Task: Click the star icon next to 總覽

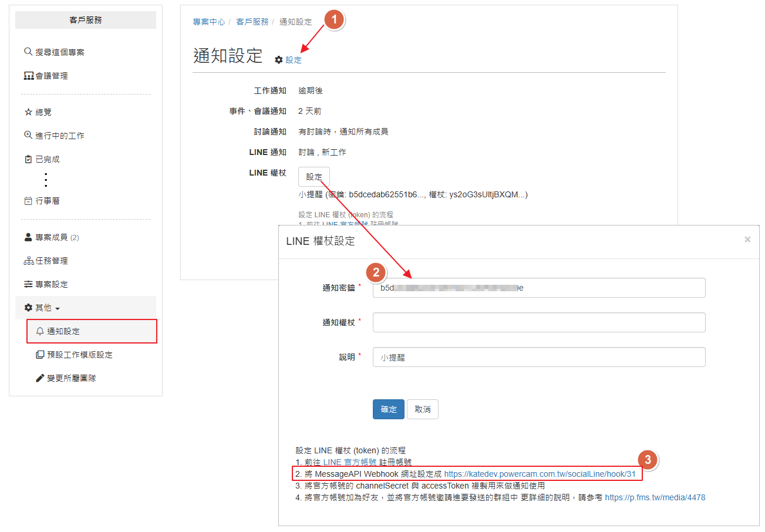Action: tap(28, 112)
